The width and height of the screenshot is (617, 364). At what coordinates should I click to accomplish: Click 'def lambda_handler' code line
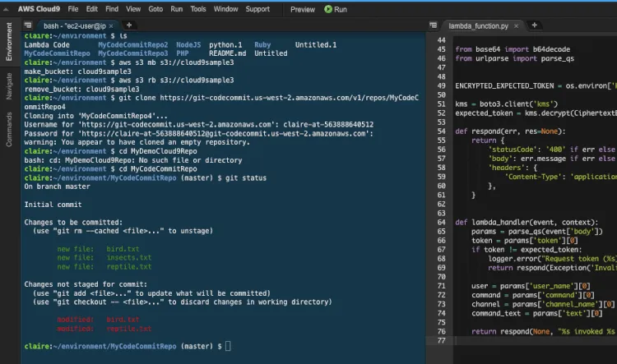click(x=527, y=222)
